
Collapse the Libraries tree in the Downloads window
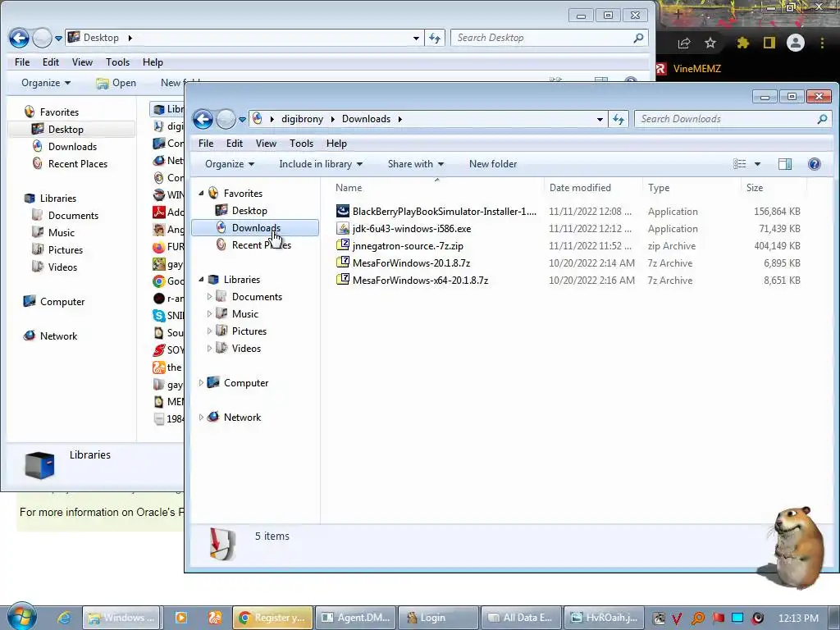[202, 279]
